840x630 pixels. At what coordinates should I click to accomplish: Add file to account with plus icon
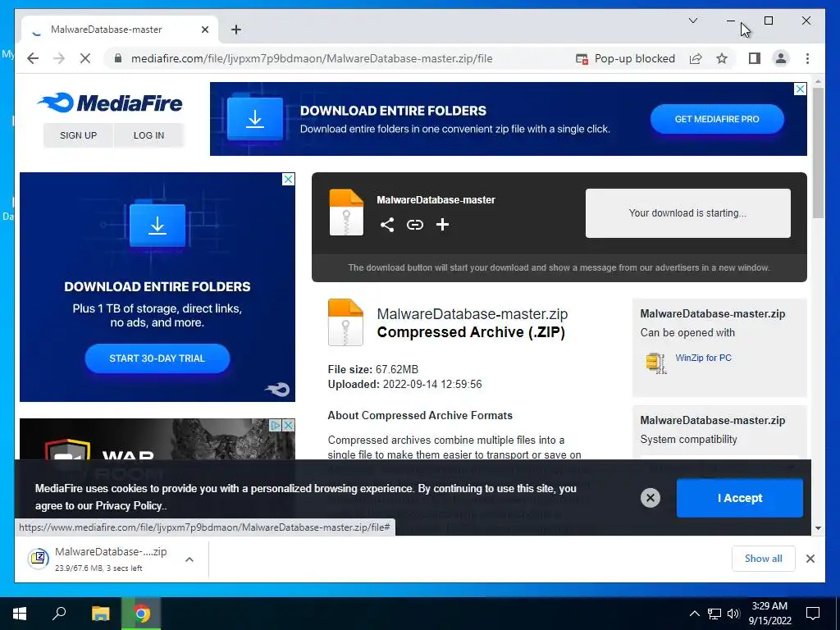click(442, 225)
